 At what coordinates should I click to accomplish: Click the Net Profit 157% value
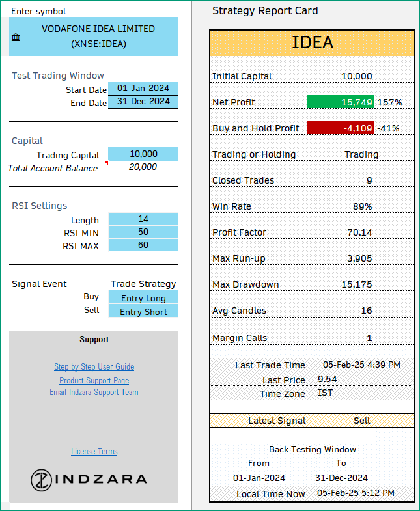click(389, 102)
